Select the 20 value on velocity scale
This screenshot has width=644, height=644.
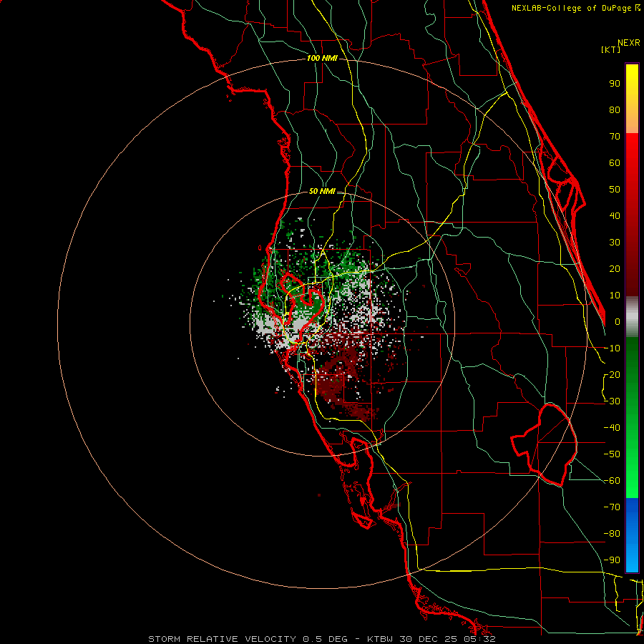615,268
